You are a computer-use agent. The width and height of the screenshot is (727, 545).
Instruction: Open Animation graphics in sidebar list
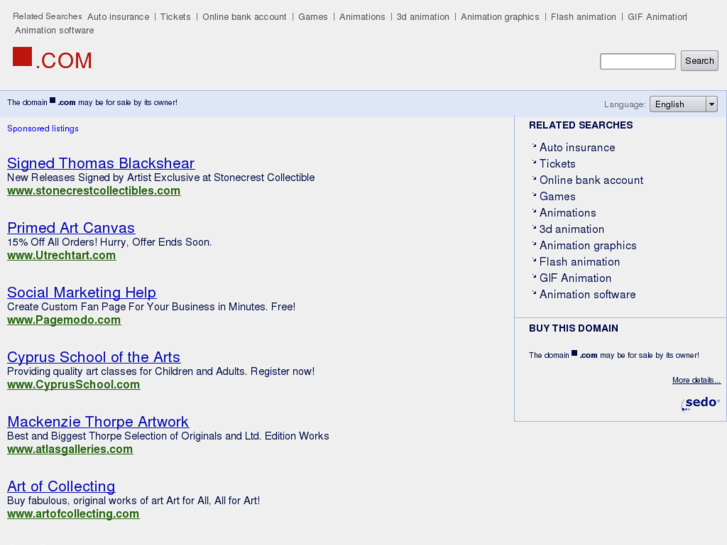[x=588, y=245]
